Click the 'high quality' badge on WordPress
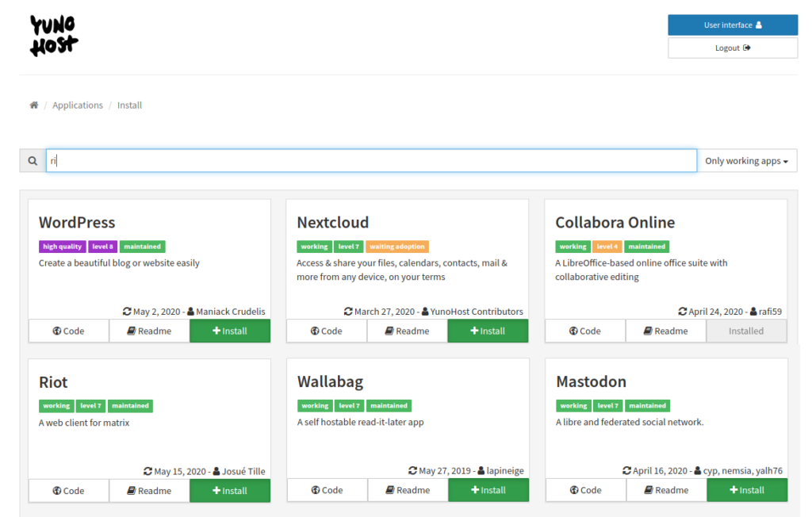Viewport: 812px width, 517px height. 63,247
